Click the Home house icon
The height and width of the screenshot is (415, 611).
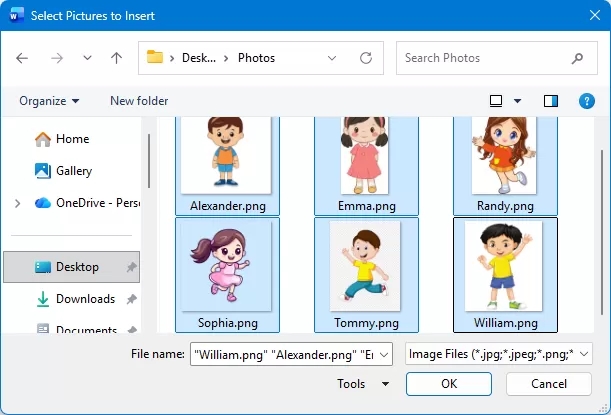click(43, 139)
